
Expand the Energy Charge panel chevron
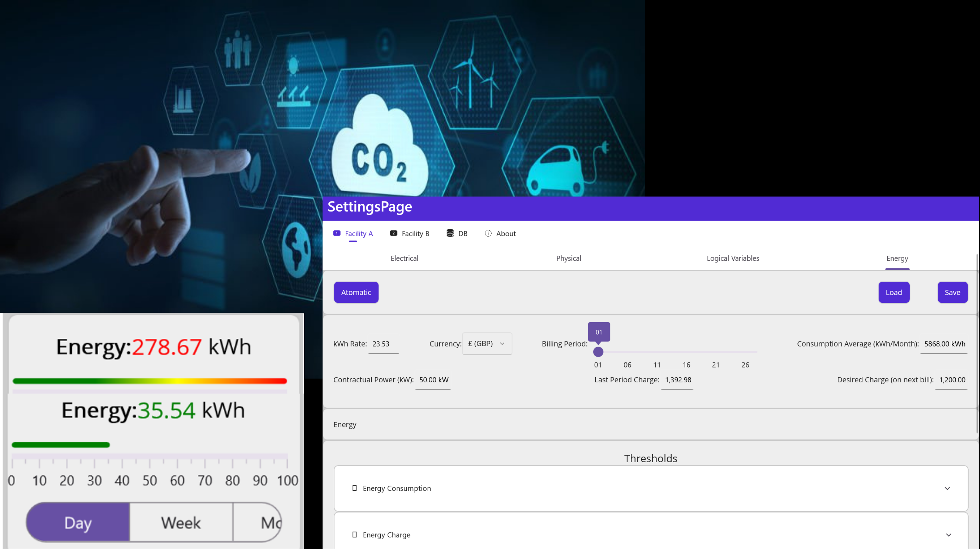[x=948, y=535]
